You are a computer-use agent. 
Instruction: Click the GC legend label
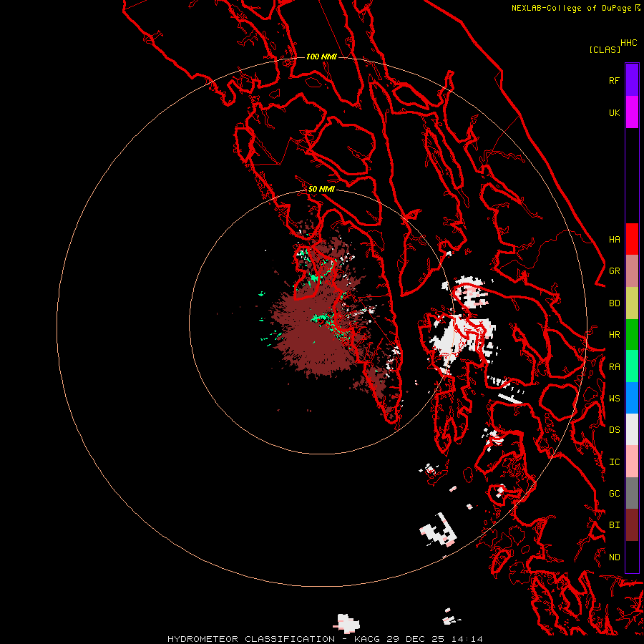tap(614, 494)
